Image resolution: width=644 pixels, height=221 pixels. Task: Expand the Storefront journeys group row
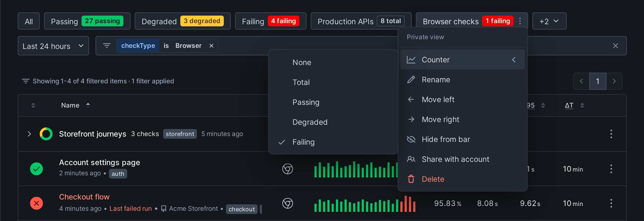[30, 134]
